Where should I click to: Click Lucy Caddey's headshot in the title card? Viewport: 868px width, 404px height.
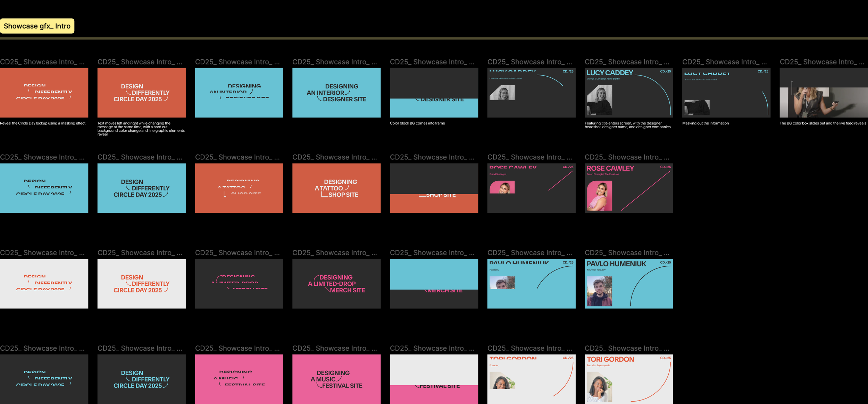[x=599, y=101]
